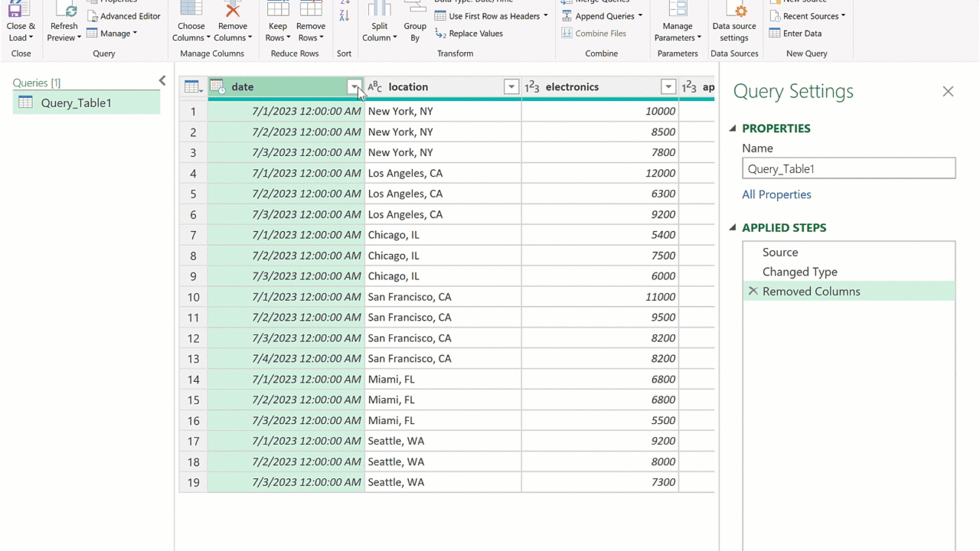Screen dimensions: 980x551
Task: Click Replace Values in Transform group
Action: pyautogui.click(x=469, y=34)
